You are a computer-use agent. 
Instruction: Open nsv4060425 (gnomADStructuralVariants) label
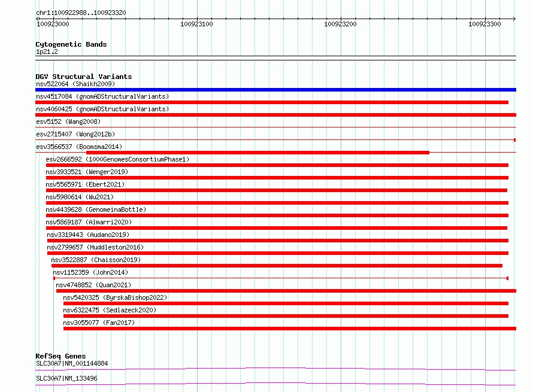click(x=102, y=109)
